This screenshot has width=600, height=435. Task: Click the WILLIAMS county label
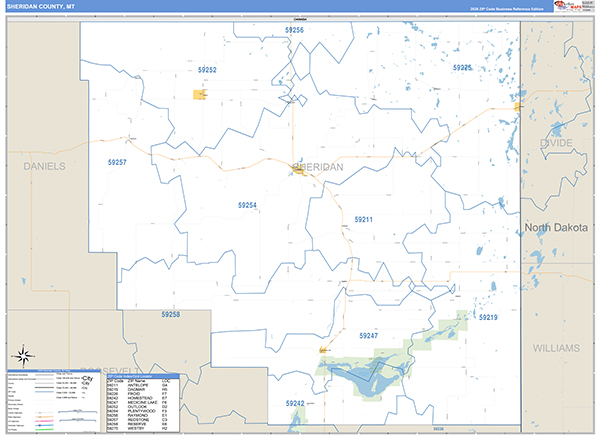(x=556, y=348)
